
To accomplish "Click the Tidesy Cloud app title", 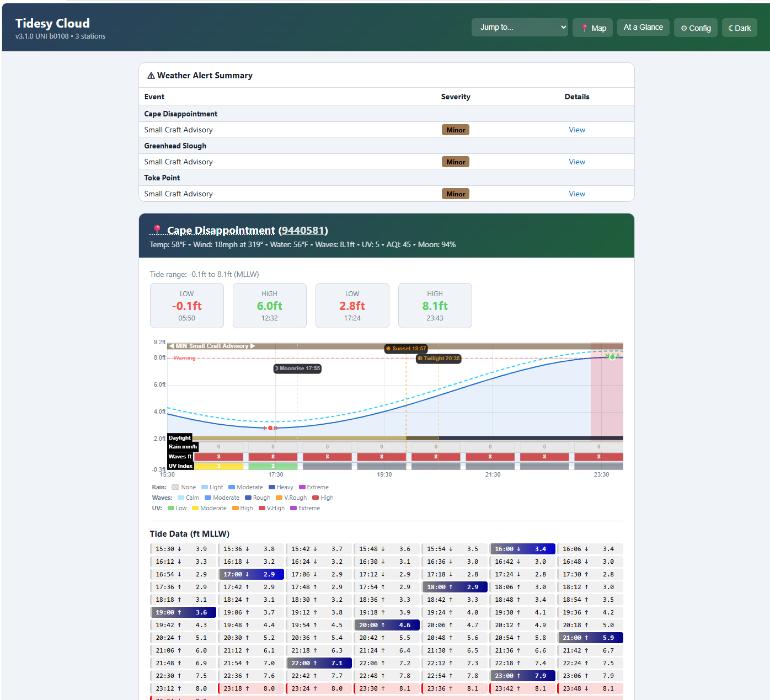I will (x=52, y=23).
